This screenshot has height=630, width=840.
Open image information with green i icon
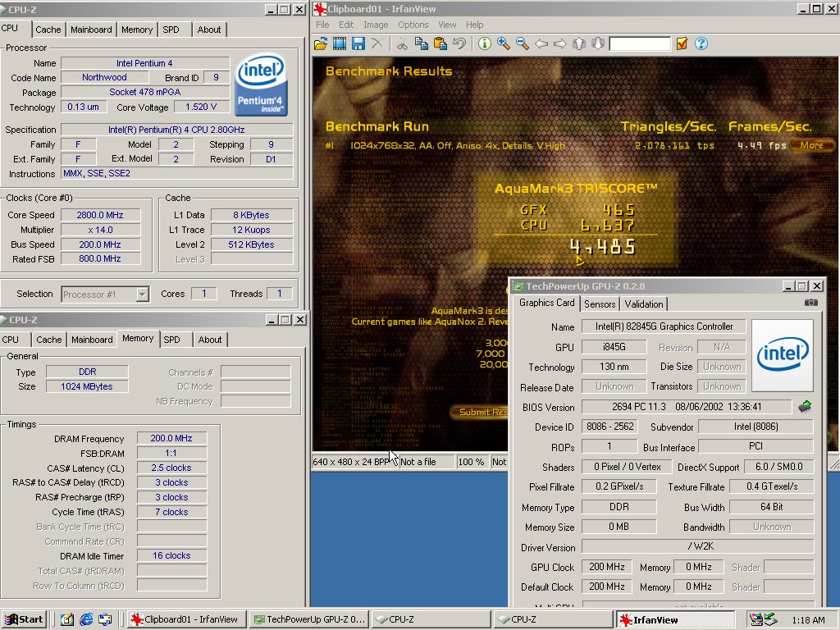pyautogui.click(x=484, y=44)
